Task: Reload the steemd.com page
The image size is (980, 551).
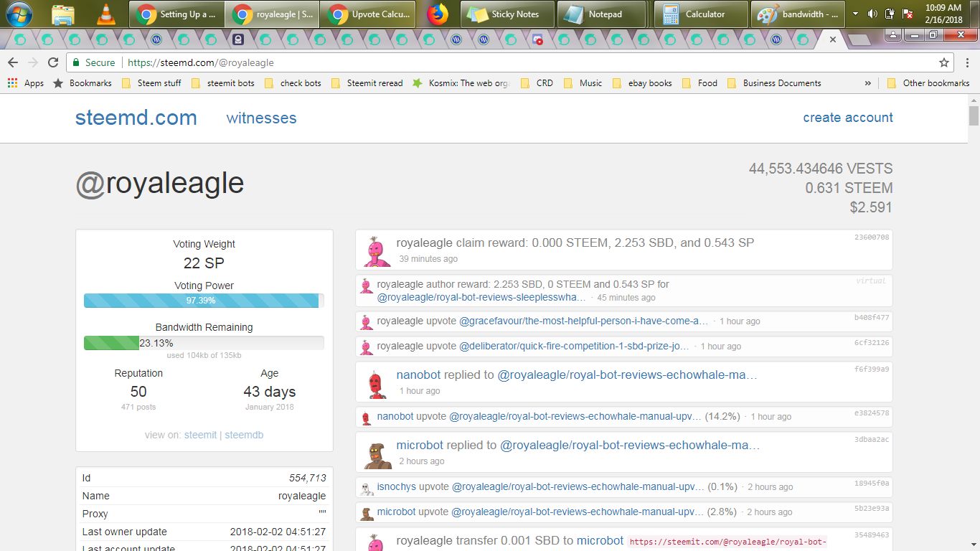Action: (x=53, y=62)
